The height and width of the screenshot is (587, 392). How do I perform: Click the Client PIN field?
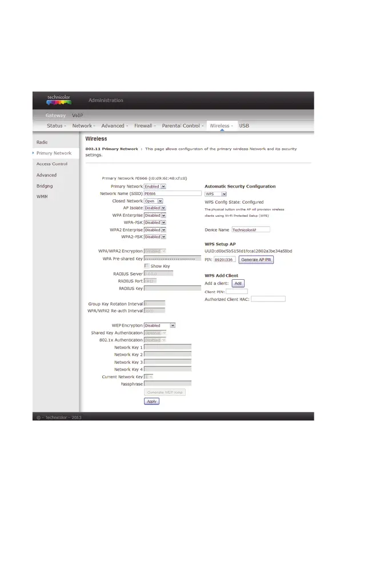[237, 292]
